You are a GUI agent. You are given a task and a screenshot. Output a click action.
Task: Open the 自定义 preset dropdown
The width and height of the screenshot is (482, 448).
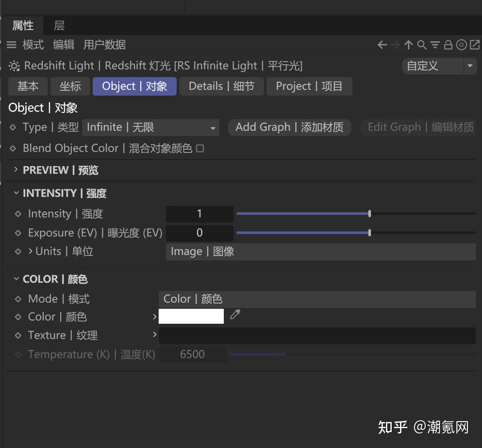(x=470, y=66)
